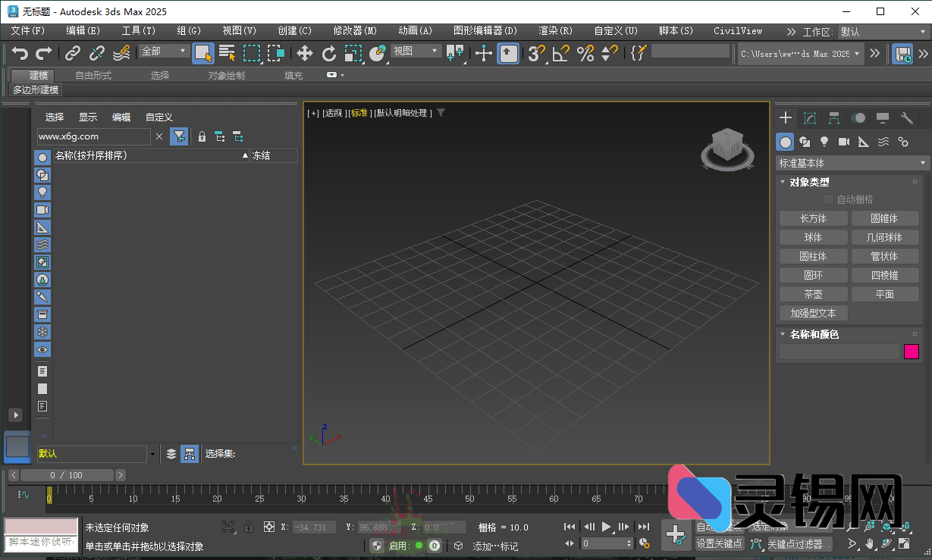Viewport: 932px width, 560px height.
Task: Open the 渲染(R) menu
Action: [x=555, y=31]
